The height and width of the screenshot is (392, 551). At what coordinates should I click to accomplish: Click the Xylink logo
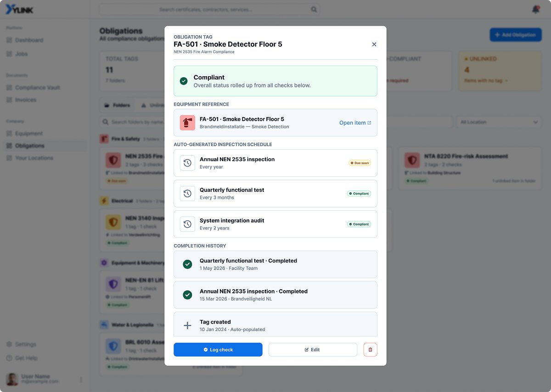[19, 10]
